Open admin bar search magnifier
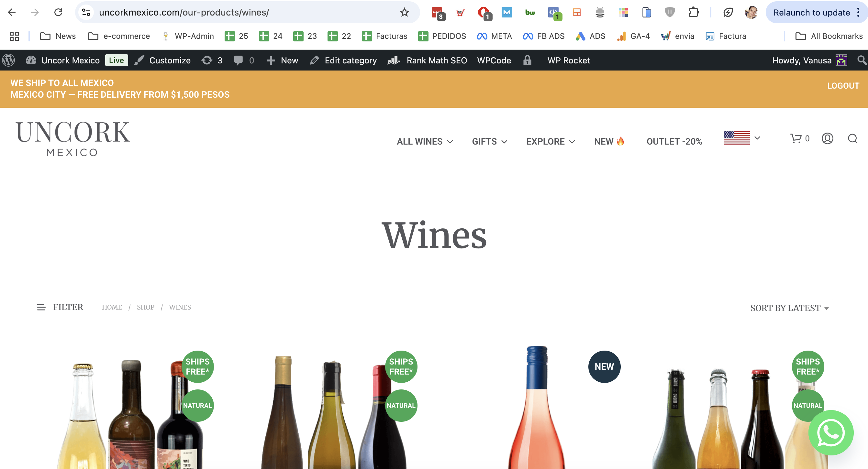This screenshot has height=469, width=868. pos(861,60)
